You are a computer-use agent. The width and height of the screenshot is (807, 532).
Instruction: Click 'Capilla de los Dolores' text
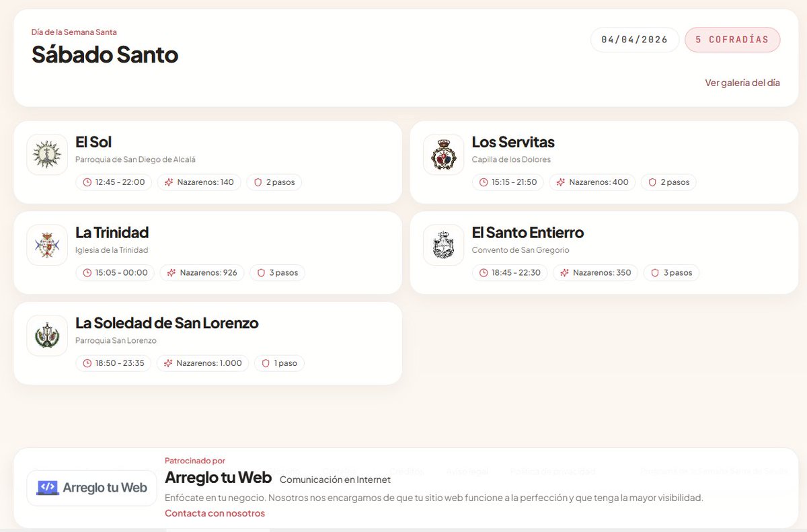click(x=511, y=160)
